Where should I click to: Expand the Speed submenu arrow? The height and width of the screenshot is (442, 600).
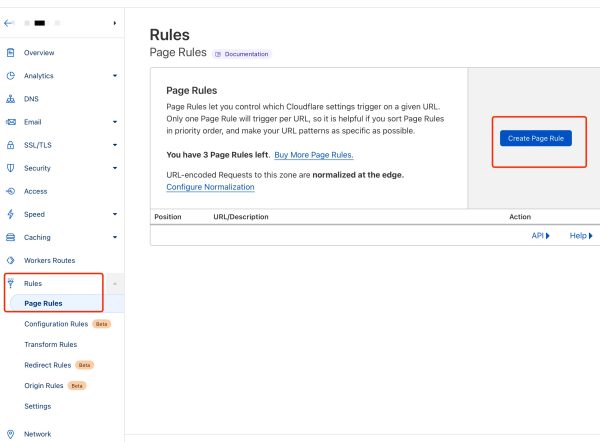point(115,214)
